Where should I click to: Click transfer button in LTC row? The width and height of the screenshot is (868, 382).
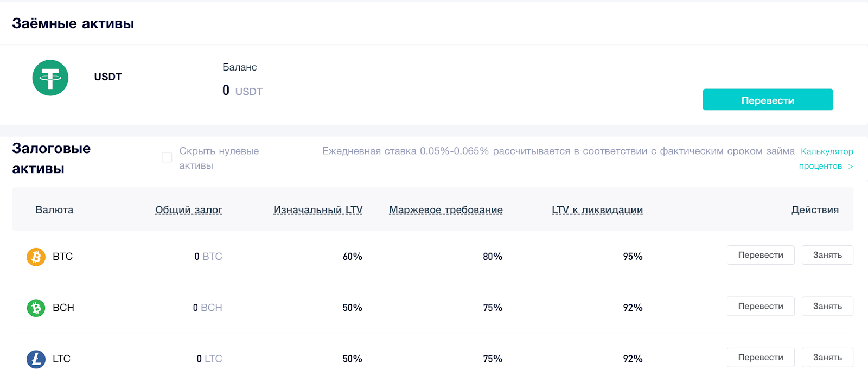click(761, 357)
